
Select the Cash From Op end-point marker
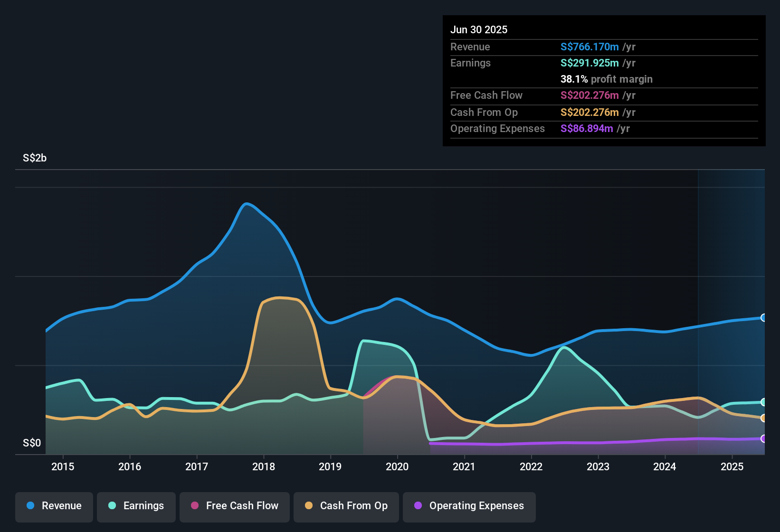764,418
